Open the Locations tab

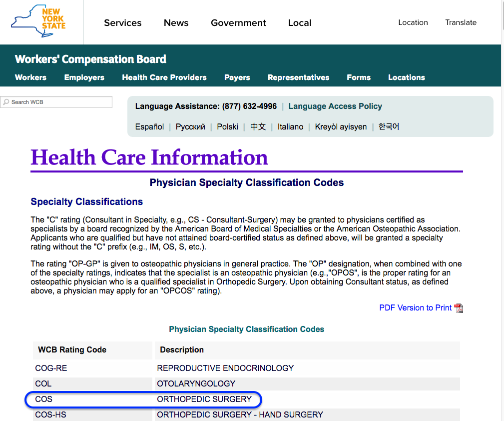point(406,77)
